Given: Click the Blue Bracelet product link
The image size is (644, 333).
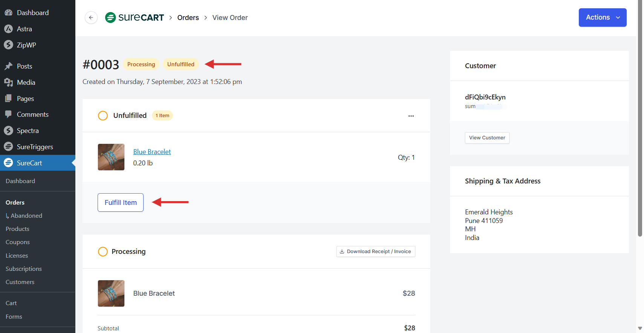Looking at the screenshot, I should 152,152.
